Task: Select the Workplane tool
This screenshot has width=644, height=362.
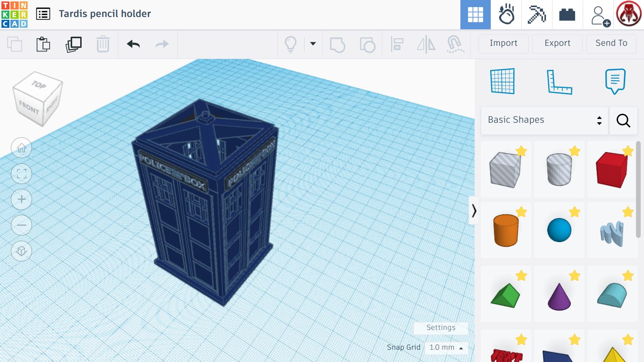Action: coord(502,81)
